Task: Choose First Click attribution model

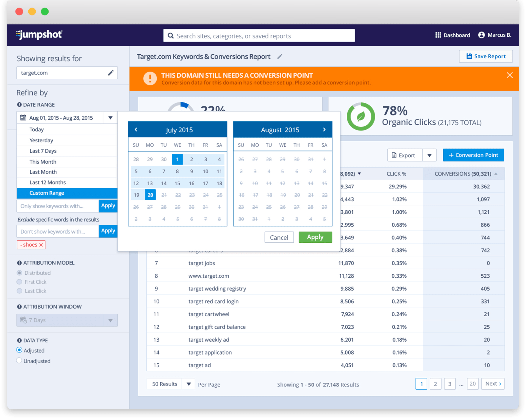Action: click(x=19, y=282)
